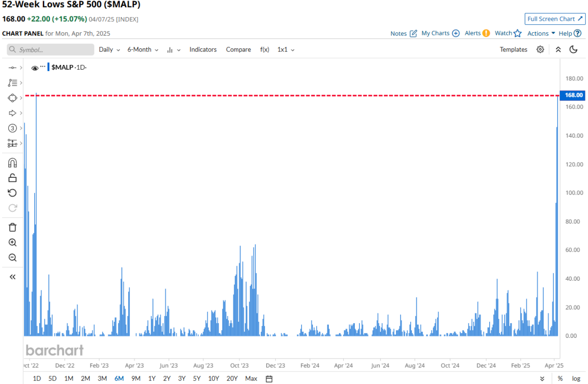Select the Max time range
Viewport: 588px width, 384px height.
251,379
